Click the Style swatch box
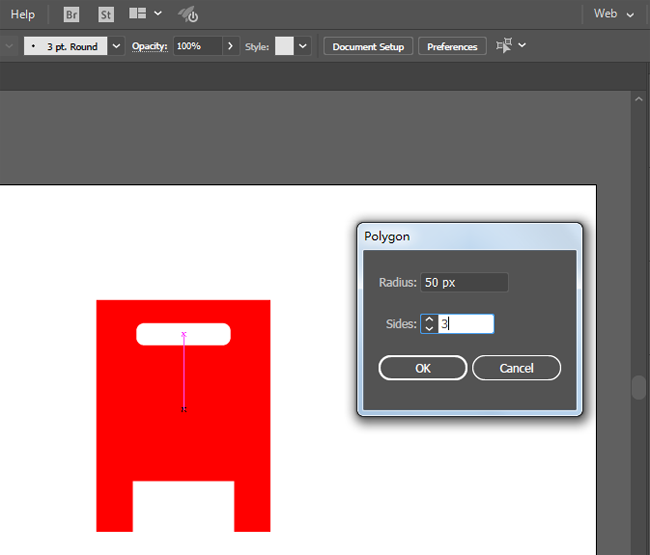This screenshot has height=555, width=650. (x=284, y=46)
